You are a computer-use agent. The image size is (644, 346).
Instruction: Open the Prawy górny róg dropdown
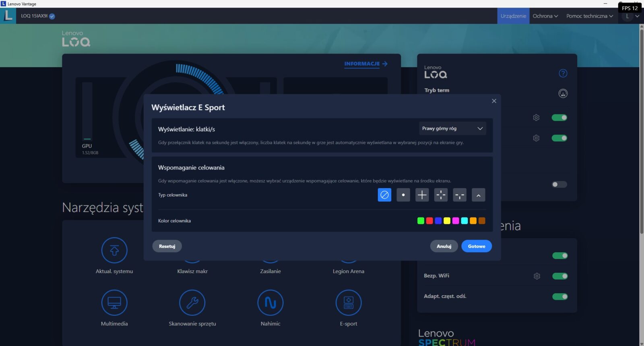(452, 128)
